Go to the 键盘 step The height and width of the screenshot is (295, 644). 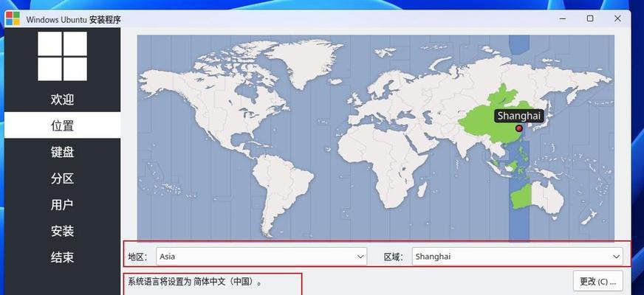[63, 152]
